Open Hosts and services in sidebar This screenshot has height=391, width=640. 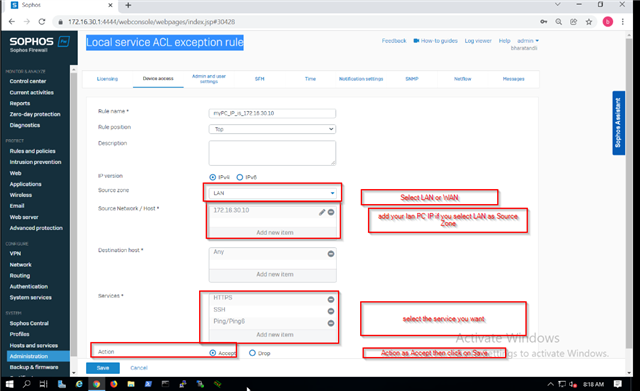(34, 345)
